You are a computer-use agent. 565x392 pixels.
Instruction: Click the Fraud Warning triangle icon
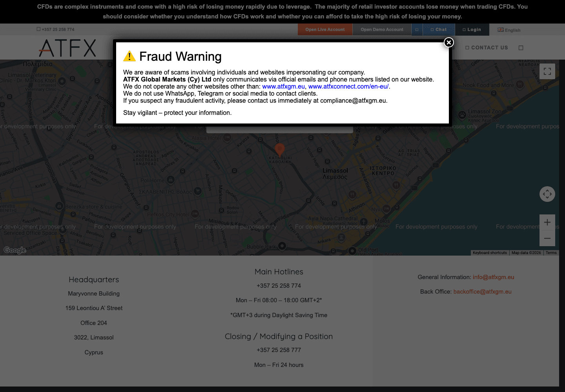129,56
